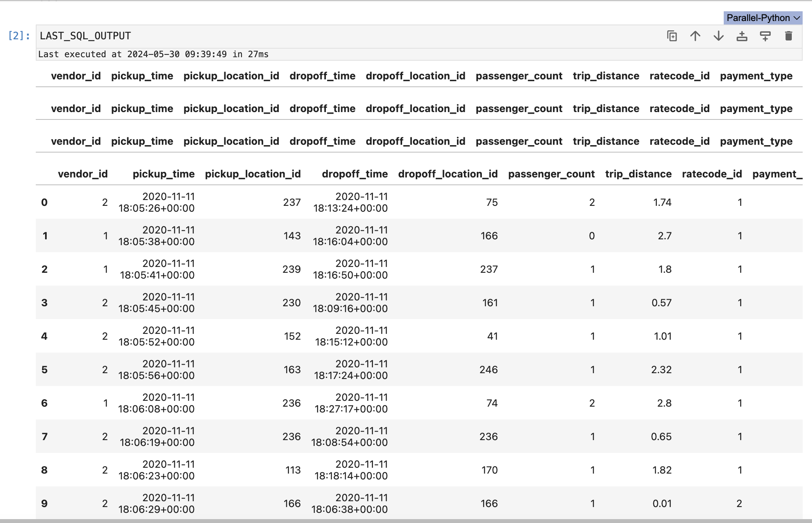Click passenger_count header in data table

(551, 174)
